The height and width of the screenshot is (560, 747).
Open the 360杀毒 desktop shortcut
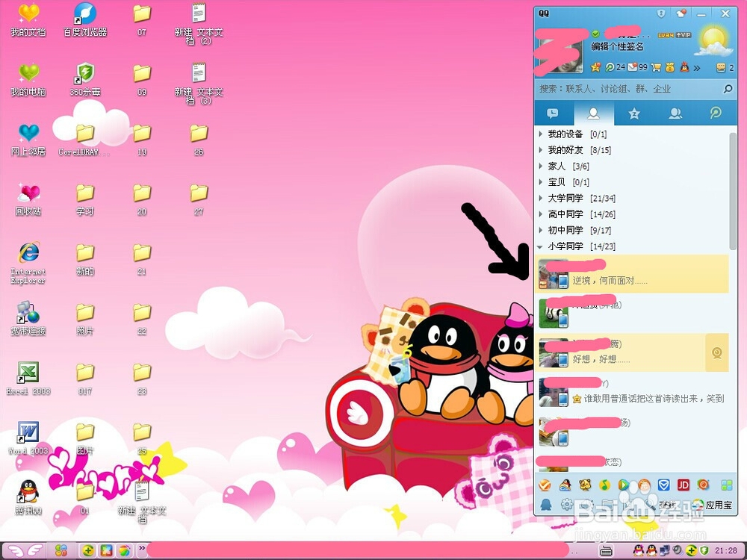(x=85, y=80)
